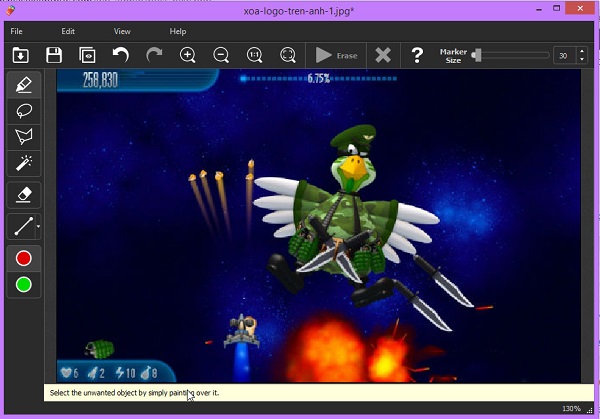Show original image preview icon

pos(87,55)
